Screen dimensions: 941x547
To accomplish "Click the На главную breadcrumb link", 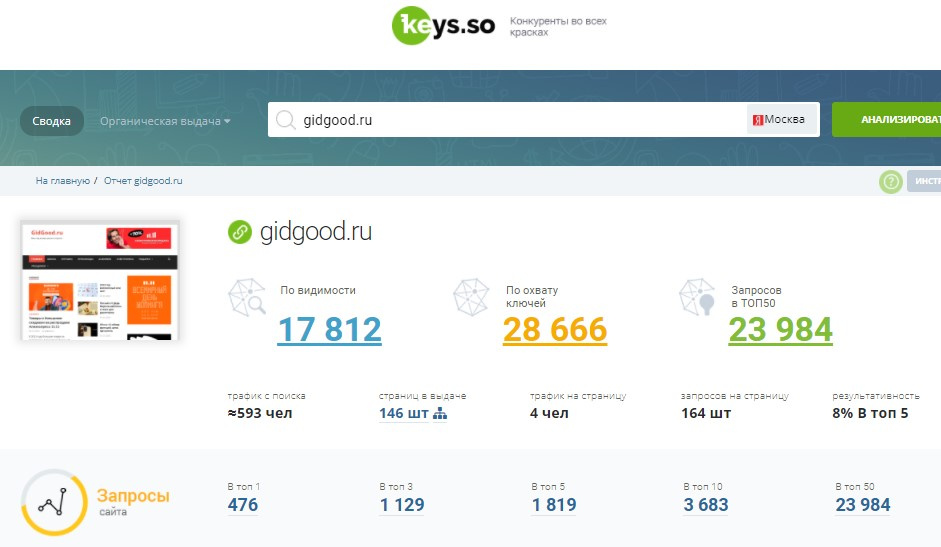I will [62, 181].
